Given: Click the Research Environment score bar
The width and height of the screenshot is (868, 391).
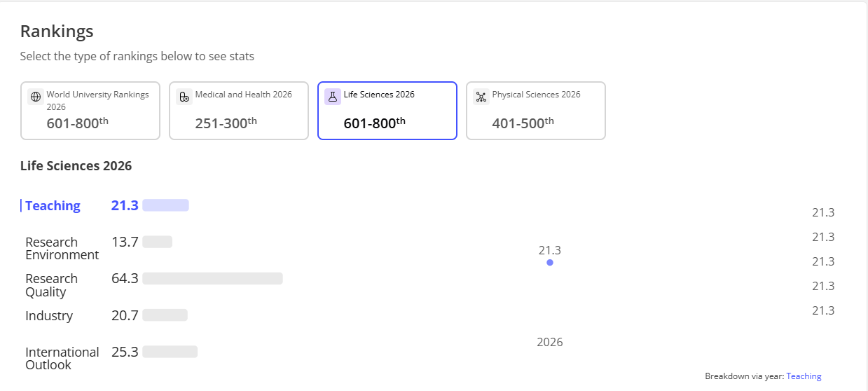Looking at the screenshot, I should 157,242.
